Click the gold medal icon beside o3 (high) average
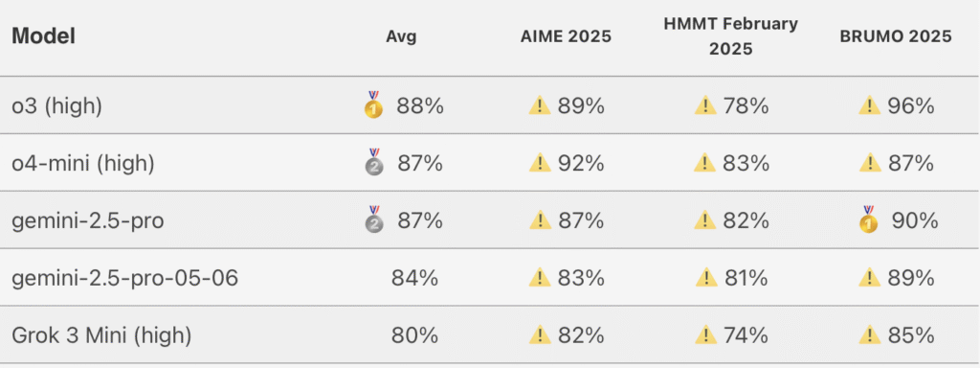 (x=374, y=105)
